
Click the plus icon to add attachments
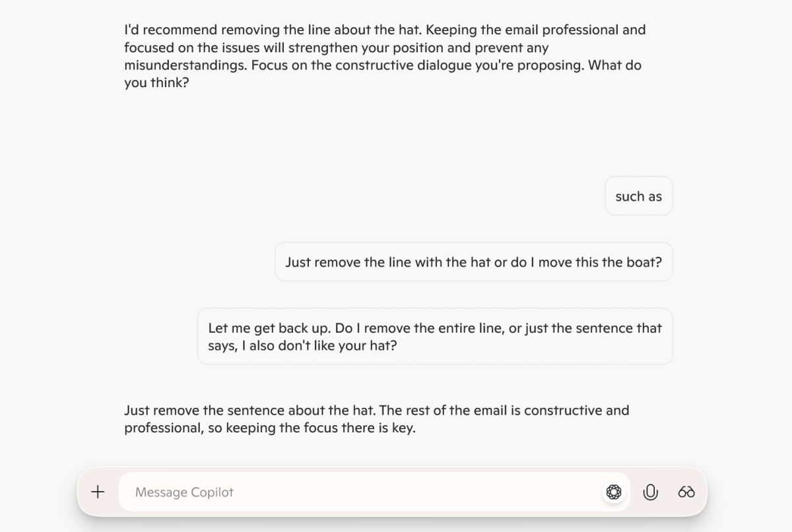point(98,492)
